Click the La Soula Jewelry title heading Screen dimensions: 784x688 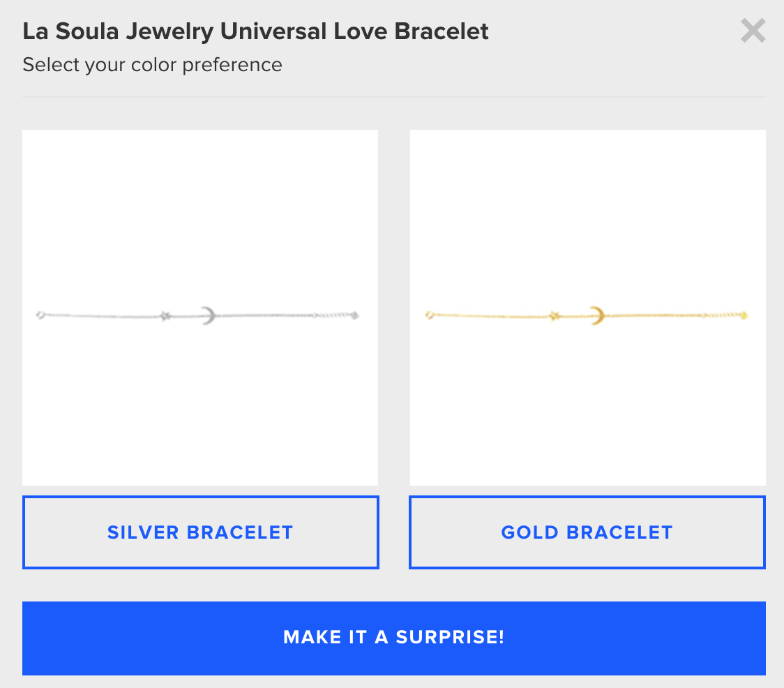point(255,31)
